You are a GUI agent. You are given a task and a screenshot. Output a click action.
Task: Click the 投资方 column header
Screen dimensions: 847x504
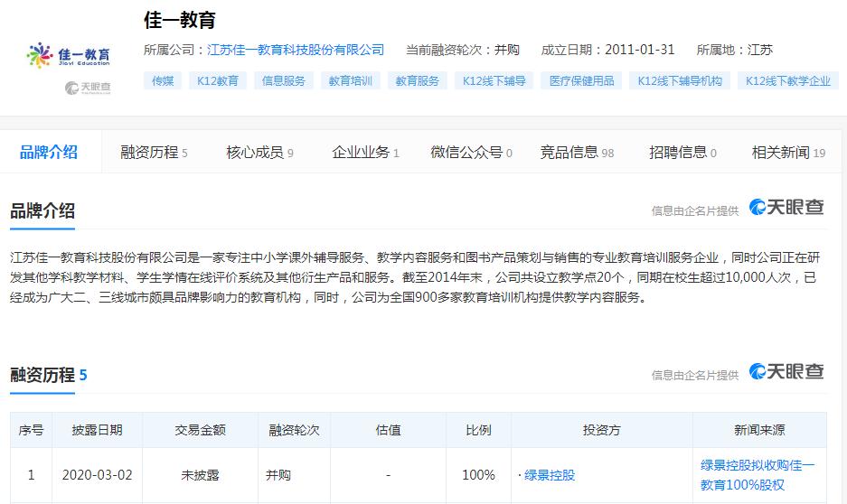point(602,430)
